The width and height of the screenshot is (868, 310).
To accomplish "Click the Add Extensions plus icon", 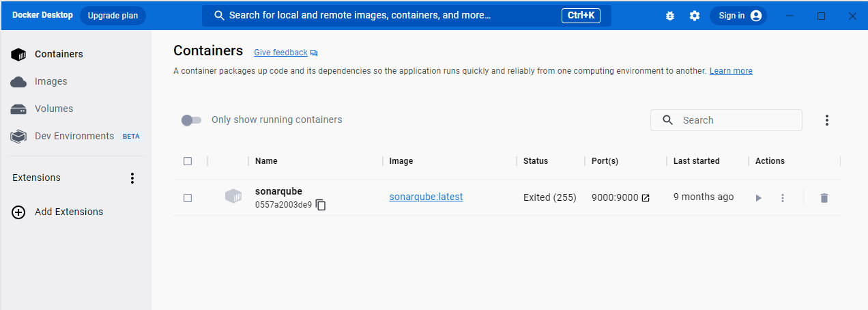I will [19, 212].
